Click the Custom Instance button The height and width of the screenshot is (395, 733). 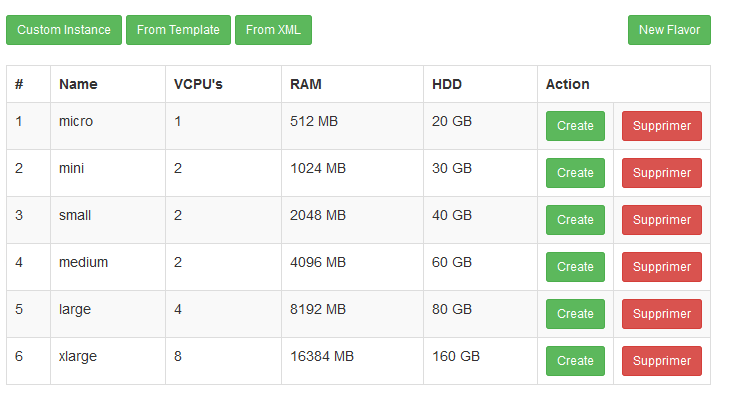pyautogui.click(x=64, y=30)
